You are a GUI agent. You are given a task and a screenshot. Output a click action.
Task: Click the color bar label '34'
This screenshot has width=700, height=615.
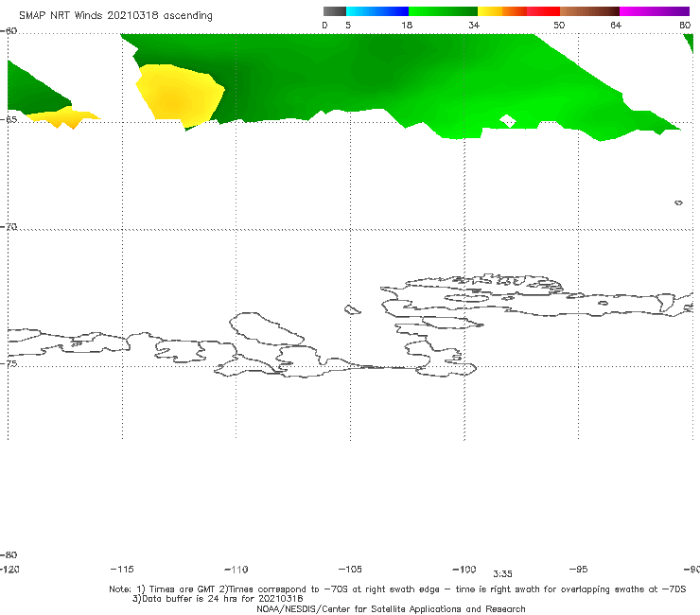click(474, 26)
